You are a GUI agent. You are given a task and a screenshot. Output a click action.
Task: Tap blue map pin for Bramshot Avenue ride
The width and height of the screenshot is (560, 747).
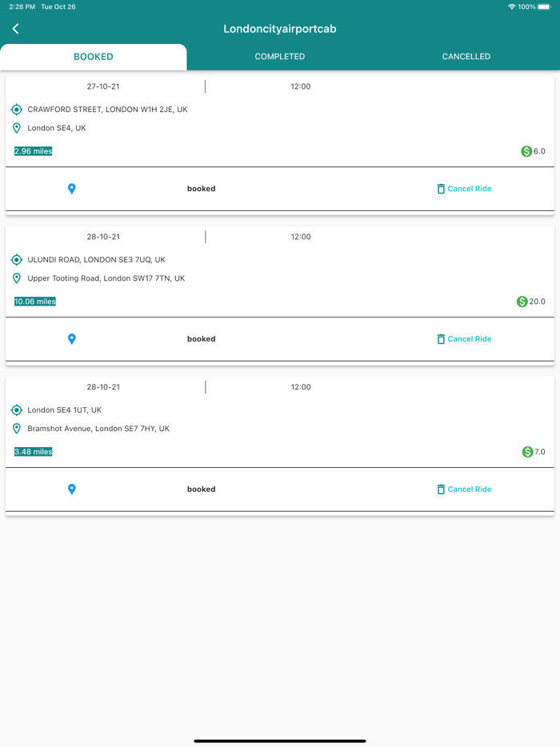(72, 489)
